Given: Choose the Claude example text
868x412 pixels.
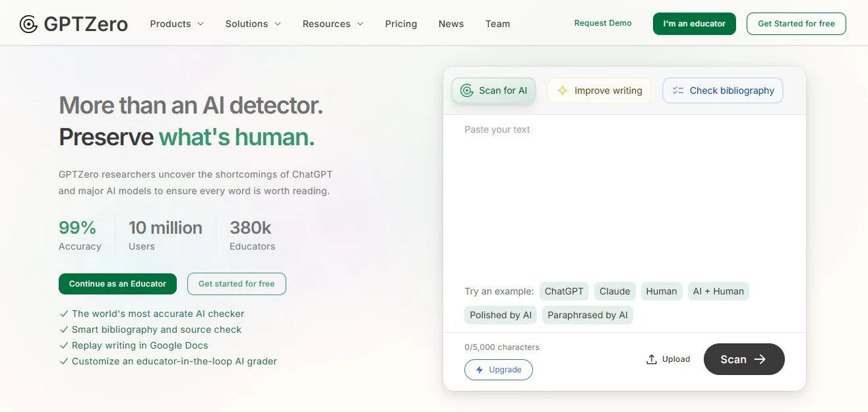Looking at the screenshot, I should tap(615, 291).
